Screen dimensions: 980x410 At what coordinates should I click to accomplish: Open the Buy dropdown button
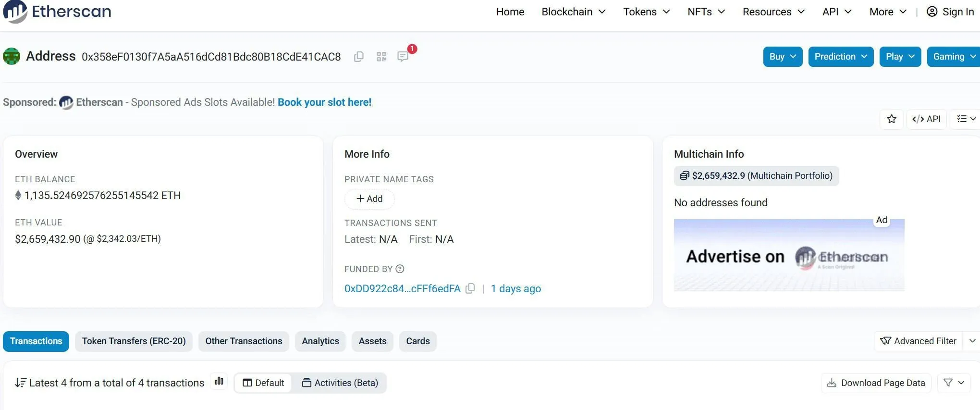click(x=783, y=57)
